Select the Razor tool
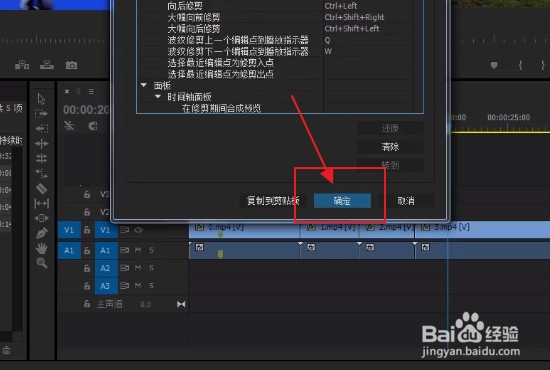This screenshot has height=370, width=550. [41, 188]
